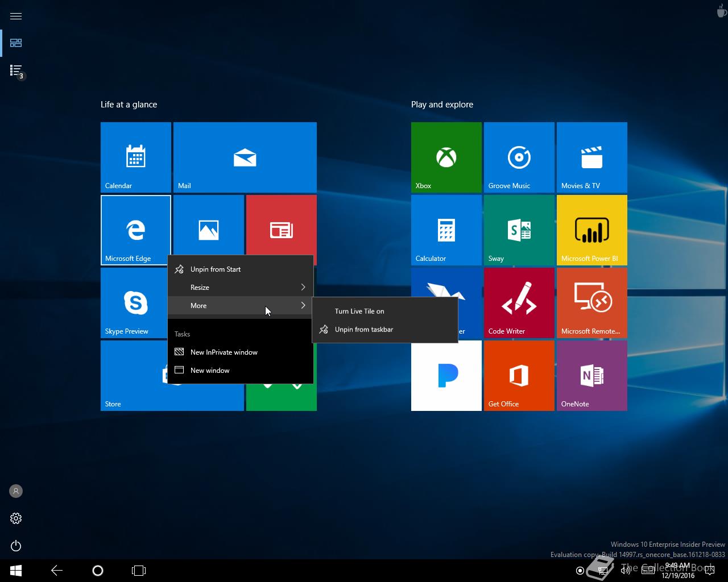Open the Store tile
Viewport: 728px width, 582px height.
134,376
